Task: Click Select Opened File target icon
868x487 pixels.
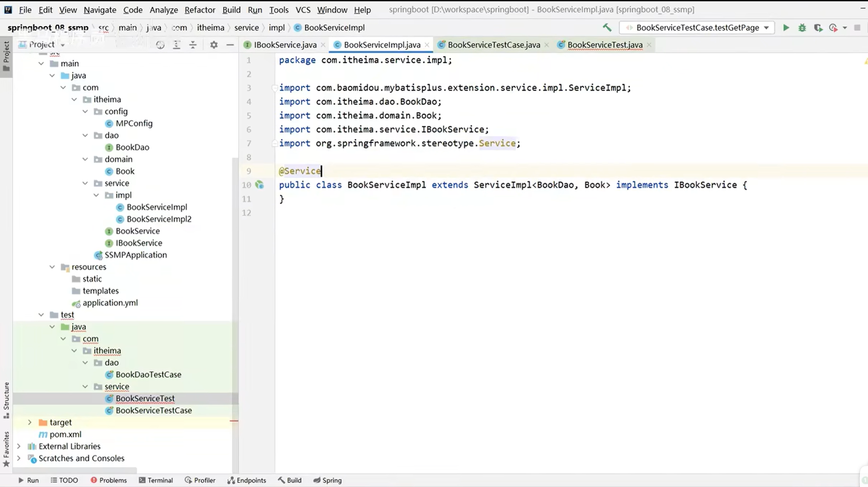Action: (x=160, y=45)
